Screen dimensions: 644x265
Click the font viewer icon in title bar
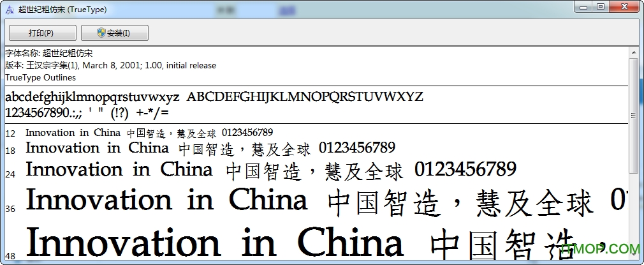tap(10, 9)
